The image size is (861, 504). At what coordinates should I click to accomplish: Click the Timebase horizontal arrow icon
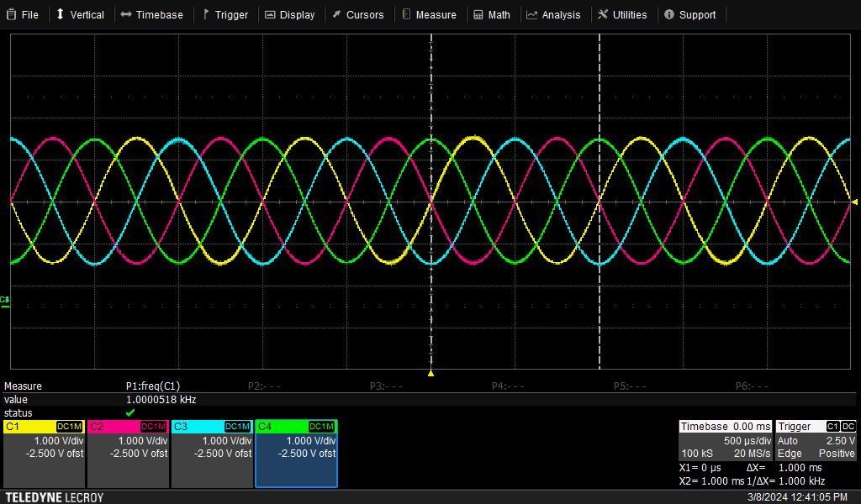(126, 14)
